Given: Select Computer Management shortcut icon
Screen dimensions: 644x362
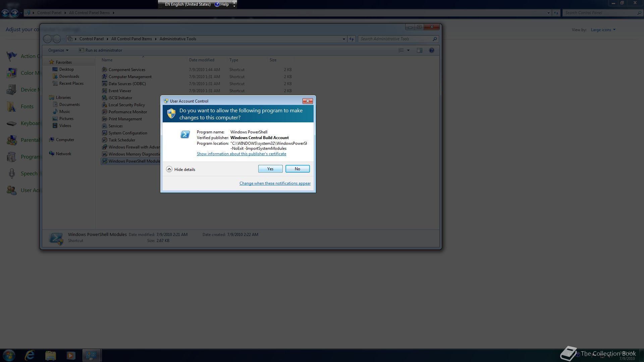Looking at the screenshot, I should tap(105, 77).
